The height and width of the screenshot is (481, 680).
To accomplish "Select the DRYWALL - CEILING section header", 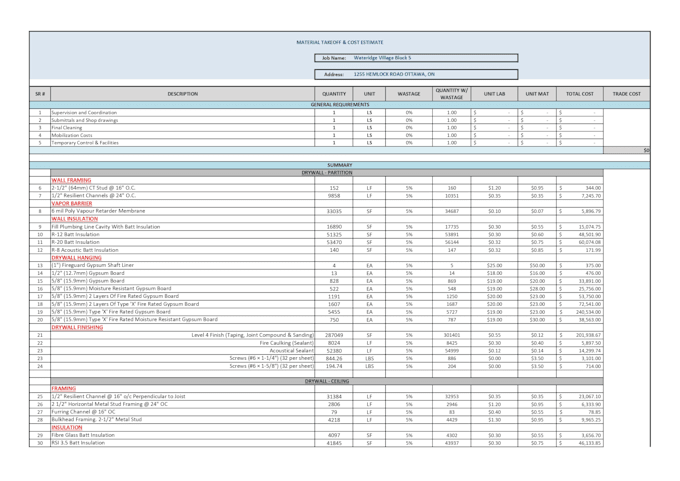I will click(327, 381).
